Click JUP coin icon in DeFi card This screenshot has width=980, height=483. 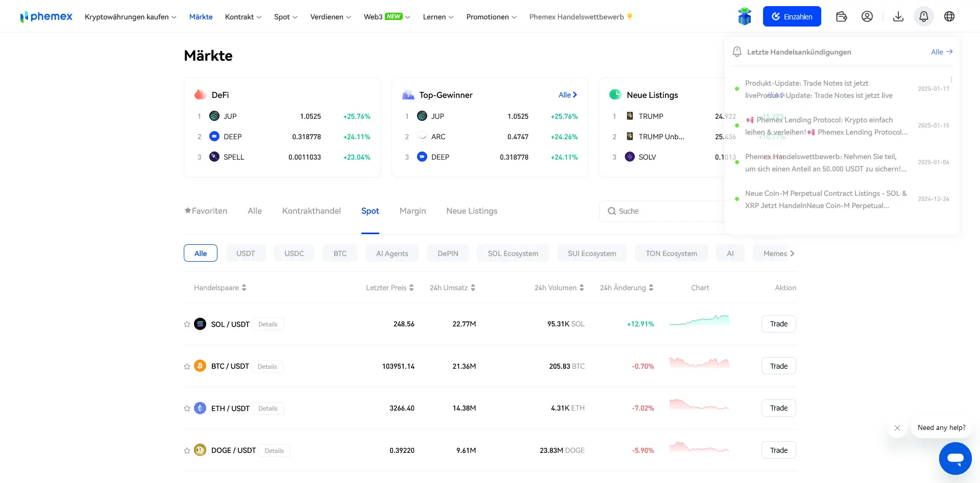tap(214, 116)
